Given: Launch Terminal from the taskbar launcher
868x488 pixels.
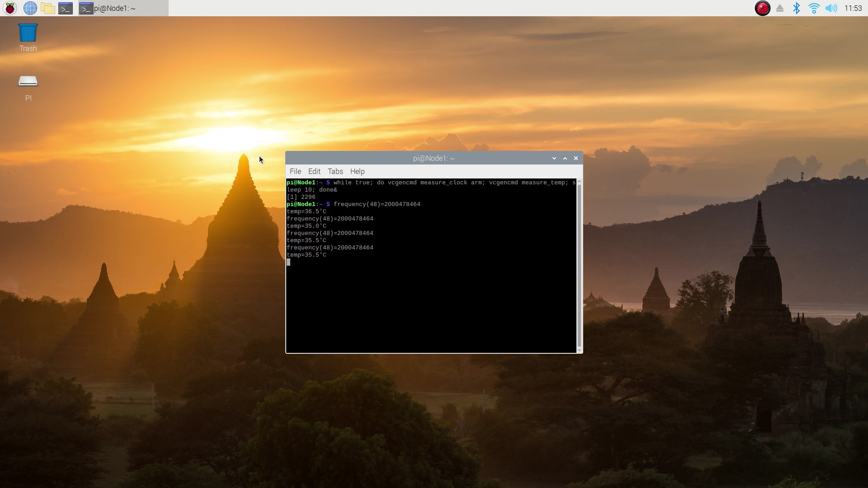Looking at the screenshot, I should pyautogui.click(x=66, y=8).
